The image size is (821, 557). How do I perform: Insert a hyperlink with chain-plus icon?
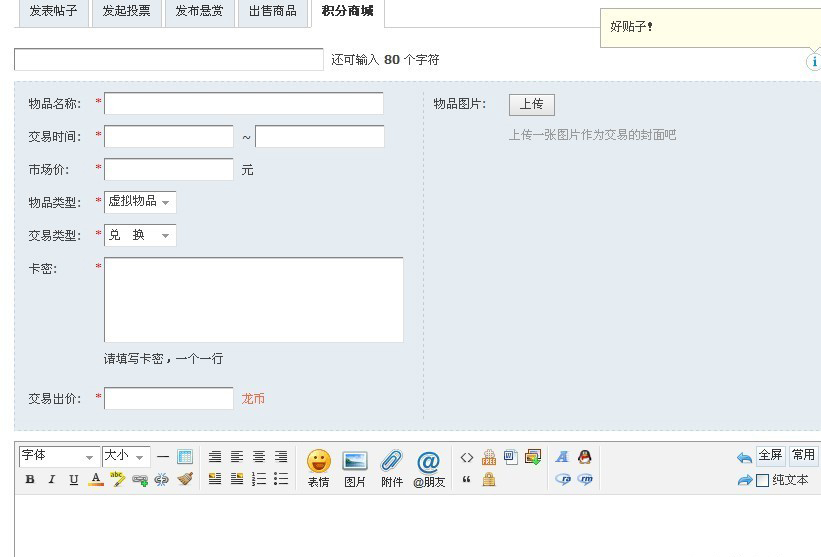140,479
